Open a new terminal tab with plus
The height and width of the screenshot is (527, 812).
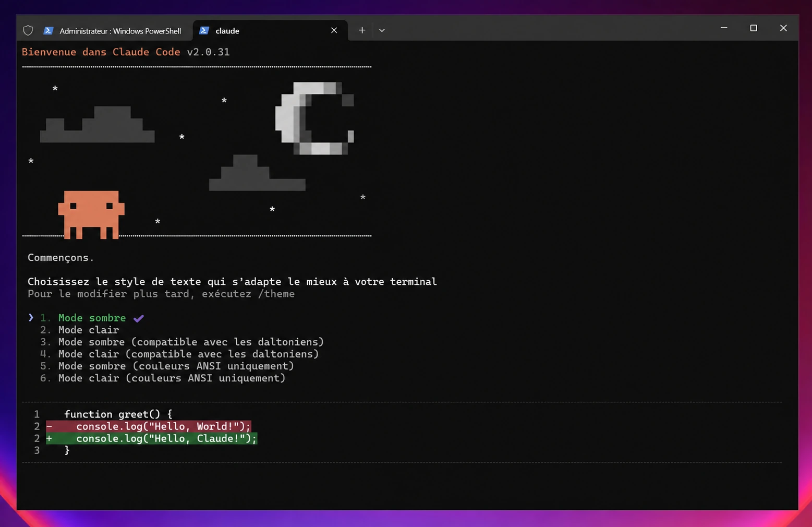[x=362, y=30]
